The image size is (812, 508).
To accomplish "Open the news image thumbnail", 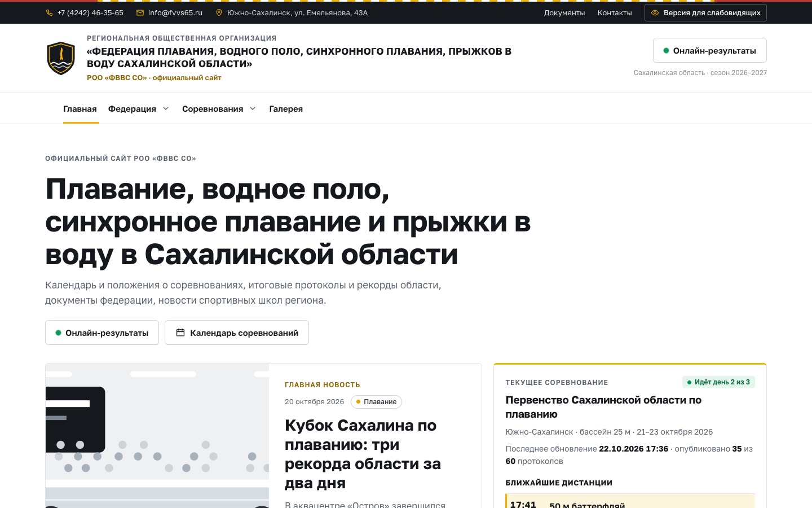I will tap(157, 436).
